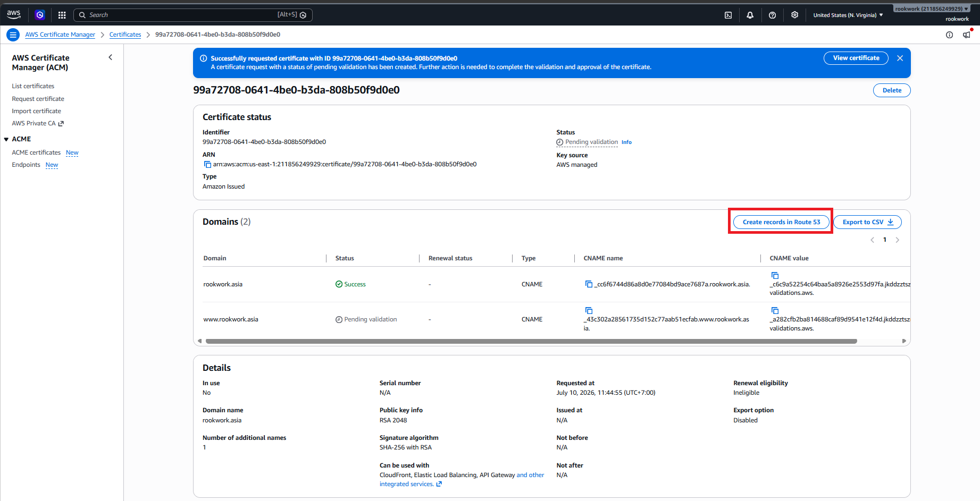Viewport: 980px width, 501px height.
Task: Copy CNAME value for www.rookwork.asia
Action: (775, 310)
